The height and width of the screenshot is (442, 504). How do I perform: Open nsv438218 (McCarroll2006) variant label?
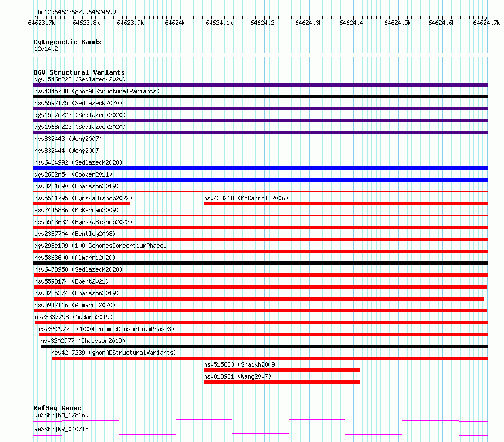(x=246, y=198)
